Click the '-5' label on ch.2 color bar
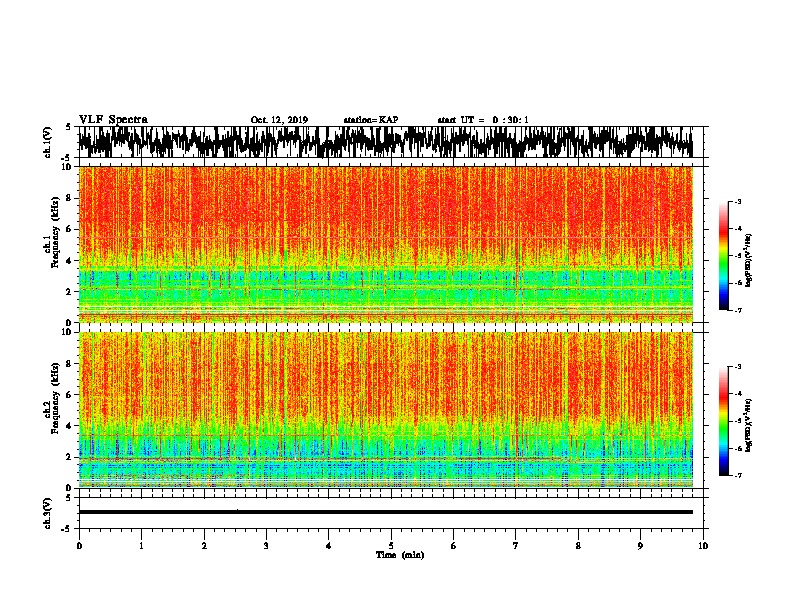Viewport: 792px width, 612px height. [x=737, y=421]
